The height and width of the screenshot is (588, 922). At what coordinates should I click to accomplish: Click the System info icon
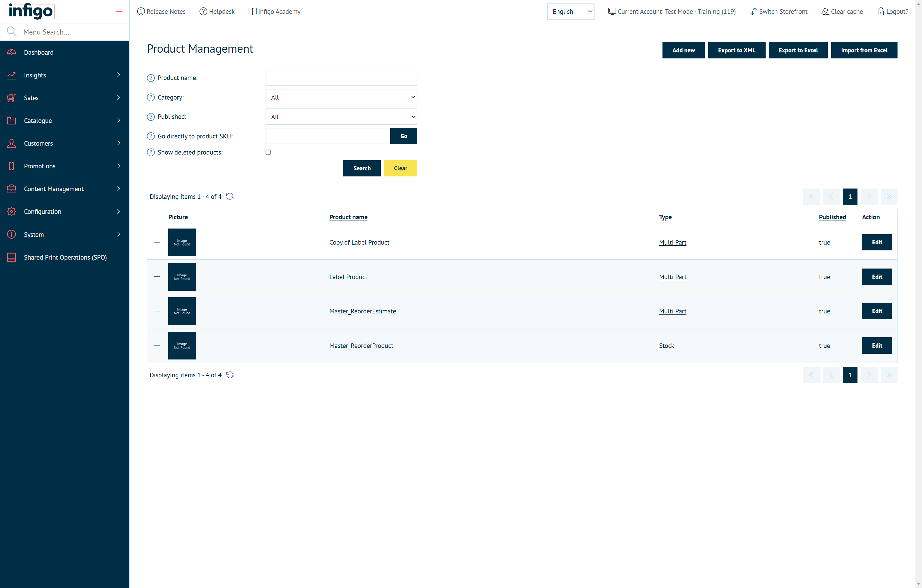pyautogui.click(x=12, y=234)
